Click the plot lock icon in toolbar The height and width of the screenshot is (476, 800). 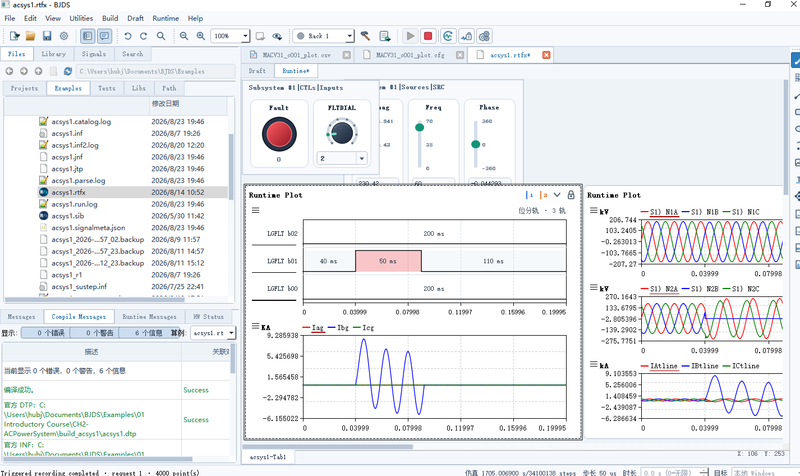(x=466, y=36)
